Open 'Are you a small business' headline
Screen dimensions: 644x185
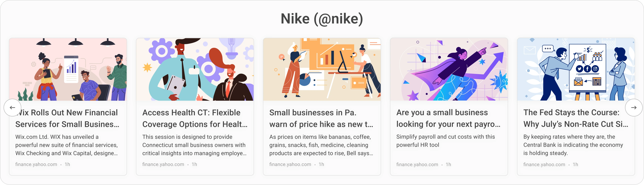tap(448, 118)
